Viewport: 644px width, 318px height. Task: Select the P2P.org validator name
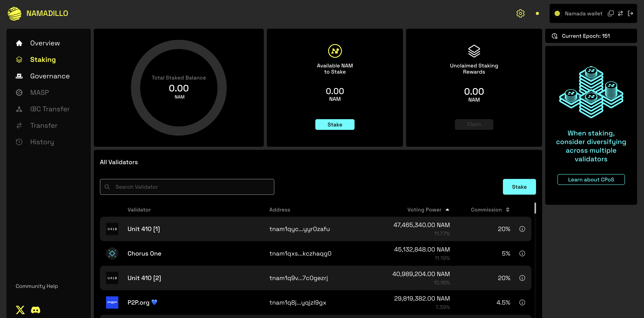(x=142, y=302)
